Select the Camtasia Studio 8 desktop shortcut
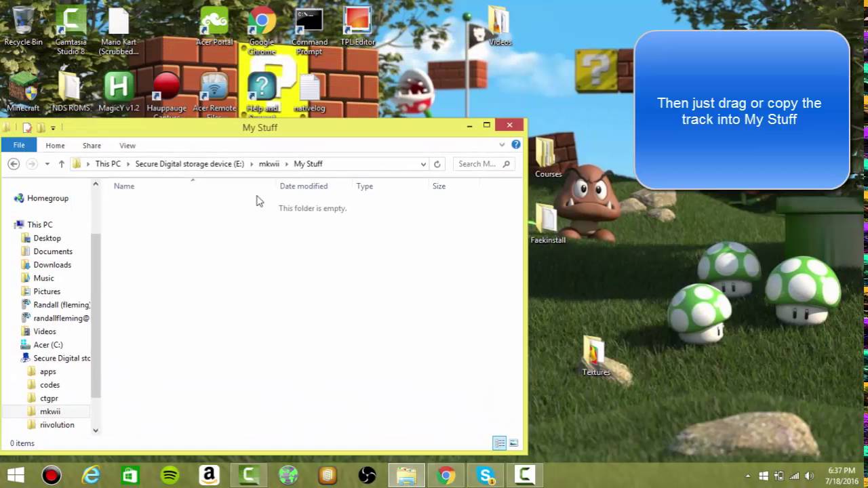The width and height of the screenshot is (868, 488). [x=71, y=30]
